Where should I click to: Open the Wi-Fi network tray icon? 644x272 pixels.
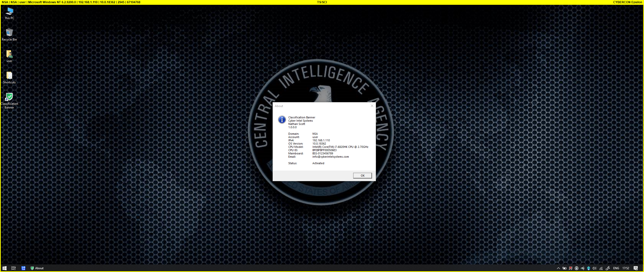[x=601, y=268]
